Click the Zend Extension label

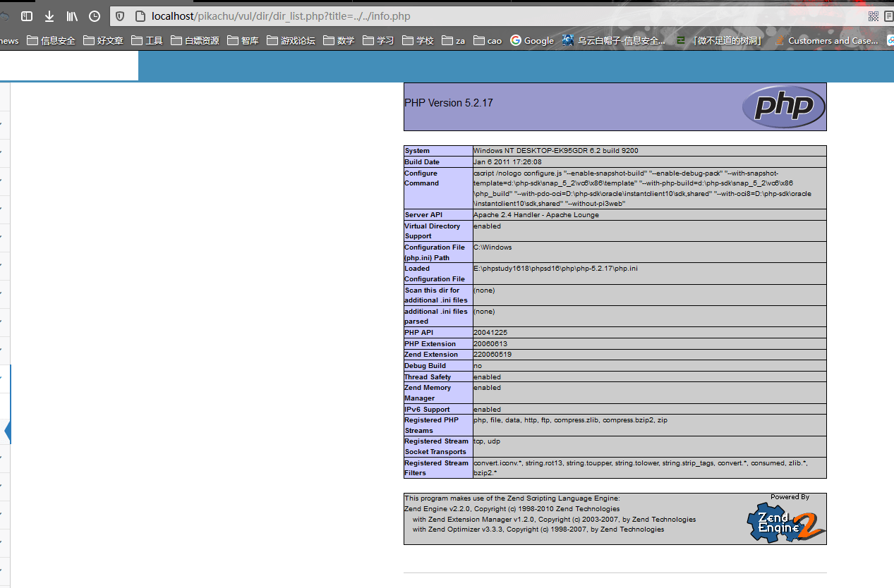click(431, 355)
